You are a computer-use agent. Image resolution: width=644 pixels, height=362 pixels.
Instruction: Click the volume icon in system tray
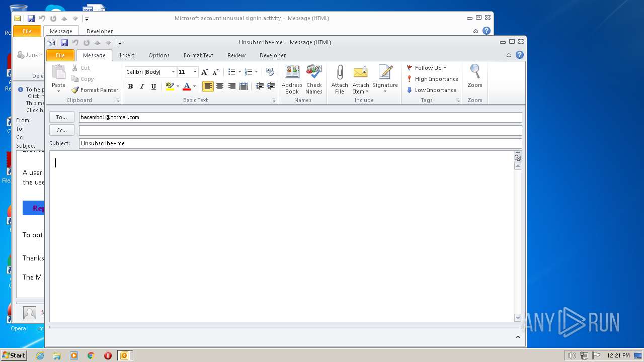click(x=572, y=355)
